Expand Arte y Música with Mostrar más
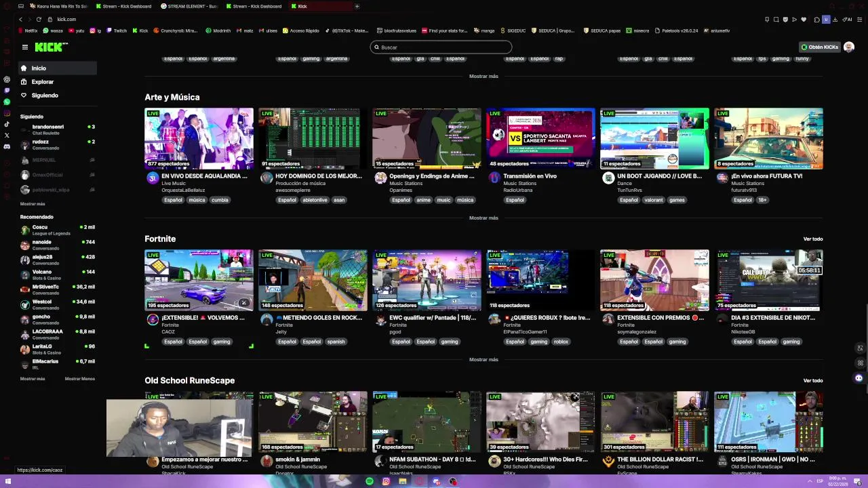 pos(484,218)
